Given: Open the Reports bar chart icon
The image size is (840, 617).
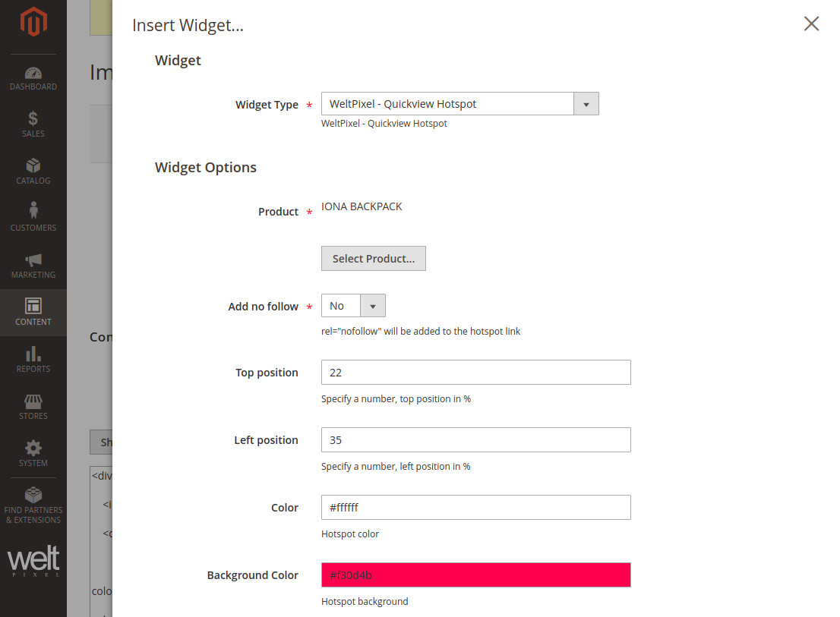Looking at the screenshot, I should [33, 354].
